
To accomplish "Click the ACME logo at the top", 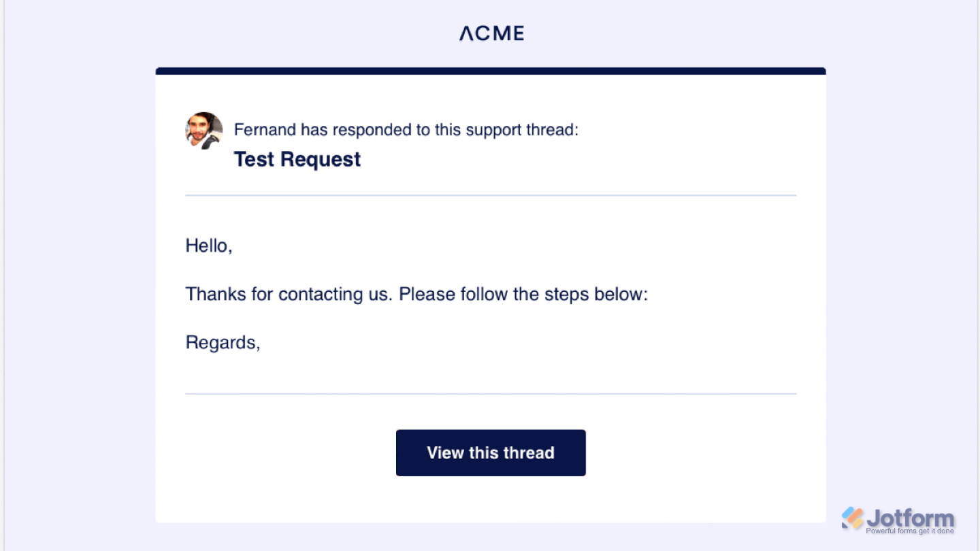I will pos(491,33).
